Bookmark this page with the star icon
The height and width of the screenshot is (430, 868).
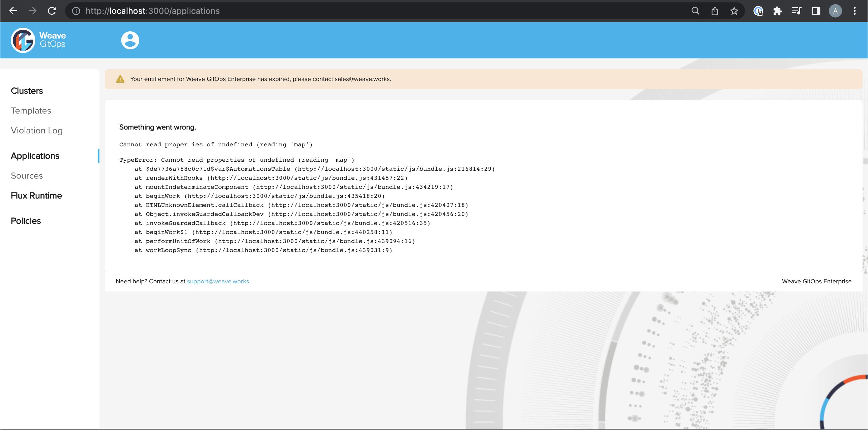pyautogui.click(x=734, y=11)
